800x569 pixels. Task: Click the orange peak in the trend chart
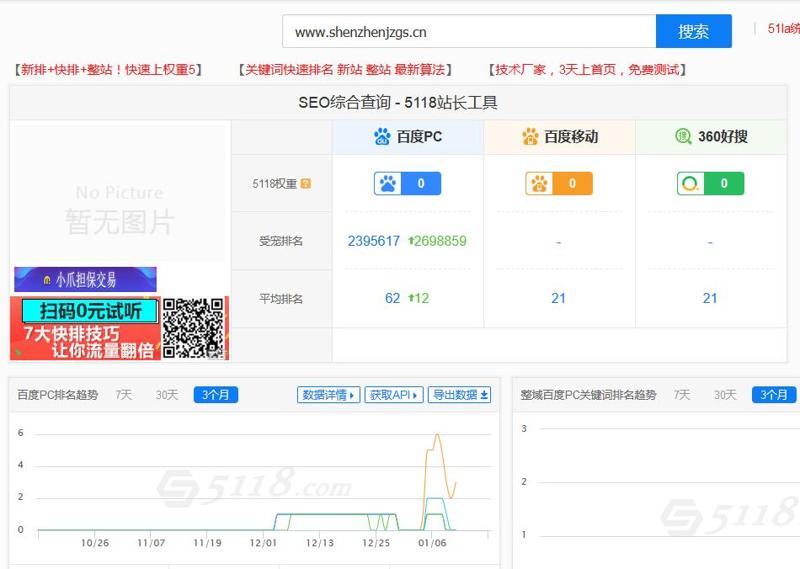tap(437, 435)
